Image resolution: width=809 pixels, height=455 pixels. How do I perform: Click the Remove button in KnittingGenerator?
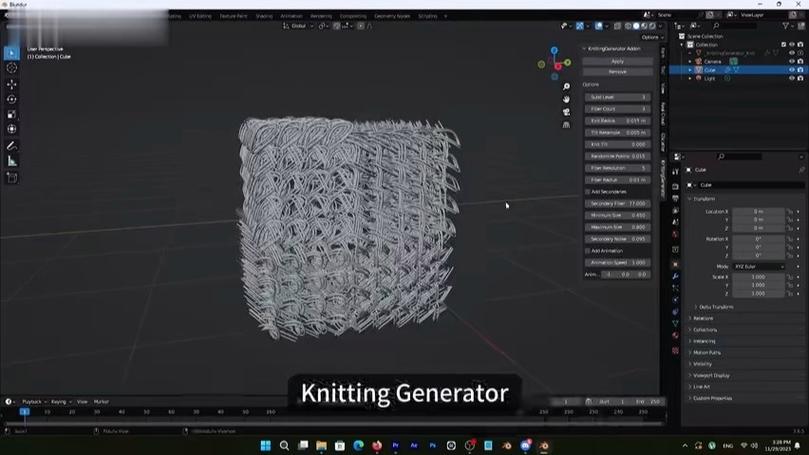coord(618,72)
